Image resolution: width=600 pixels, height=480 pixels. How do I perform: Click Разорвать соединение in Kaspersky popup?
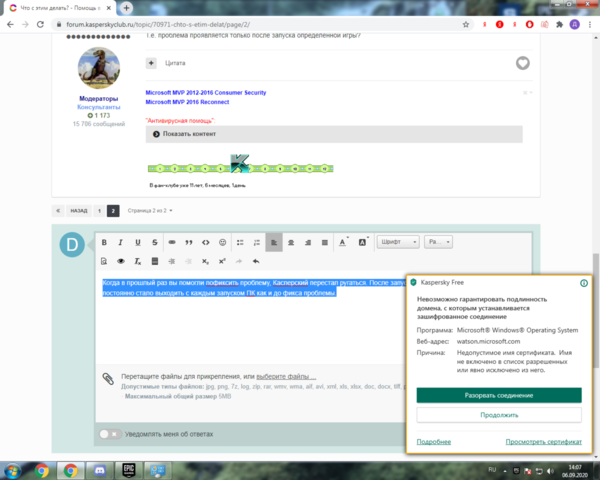[x=499, y=395]
